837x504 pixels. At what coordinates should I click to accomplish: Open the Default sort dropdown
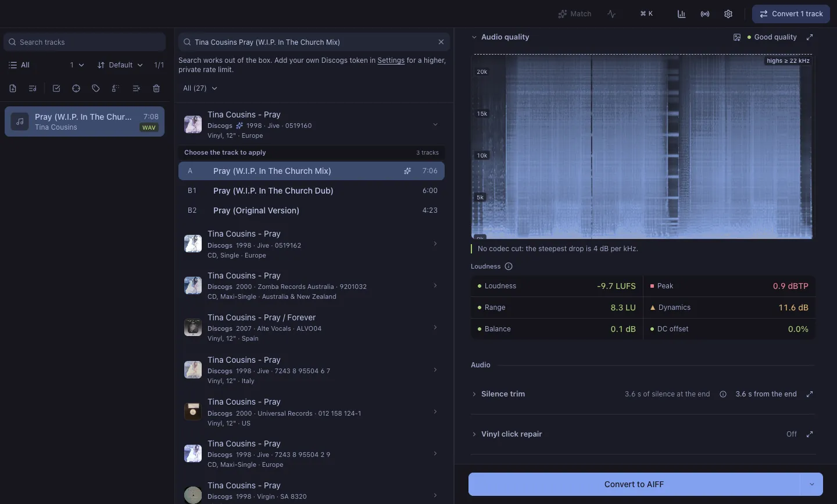tap(120, 65)
